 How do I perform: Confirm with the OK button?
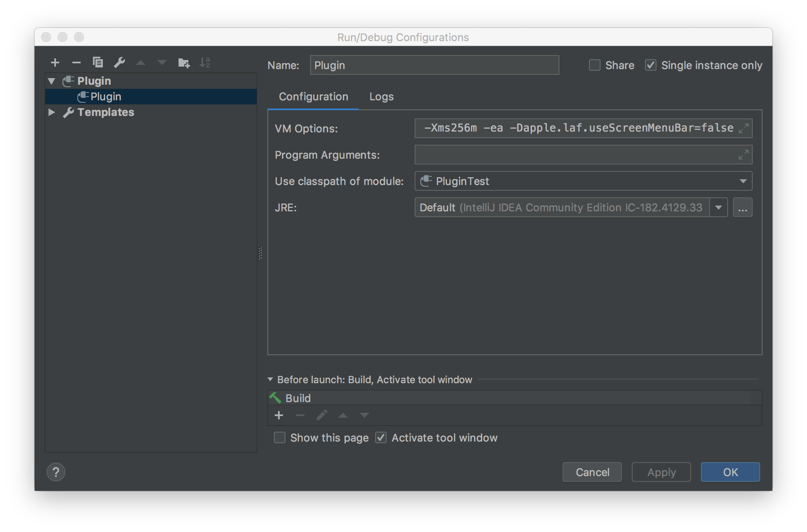pyautogui.click(x=730, y=472)
